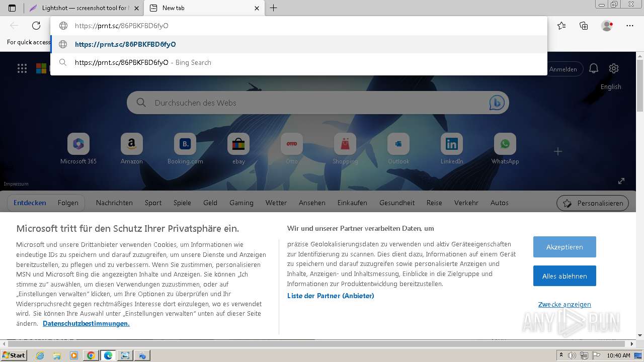Select the New tab tab

[x=204, y=8]
